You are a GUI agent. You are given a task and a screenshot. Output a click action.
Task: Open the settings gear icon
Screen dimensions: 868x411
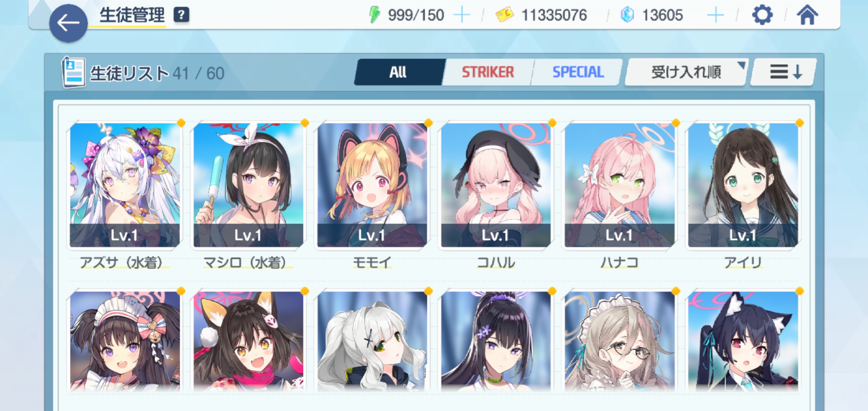762,15
